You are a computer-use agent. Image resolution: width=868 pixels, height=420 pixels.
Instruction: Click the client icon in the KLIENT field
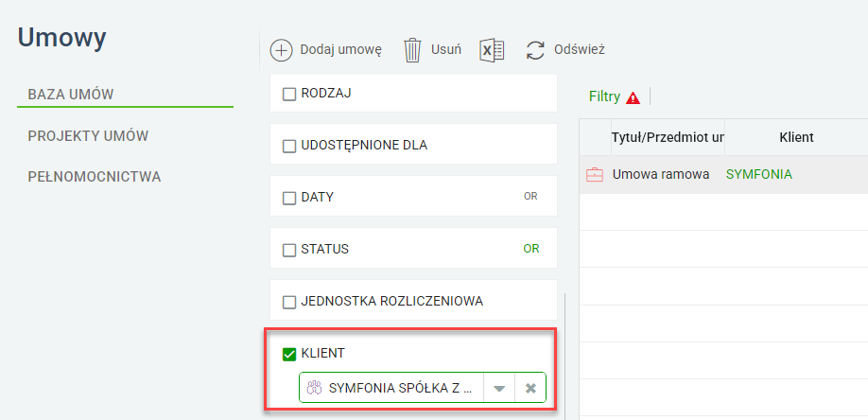[314, 388]
